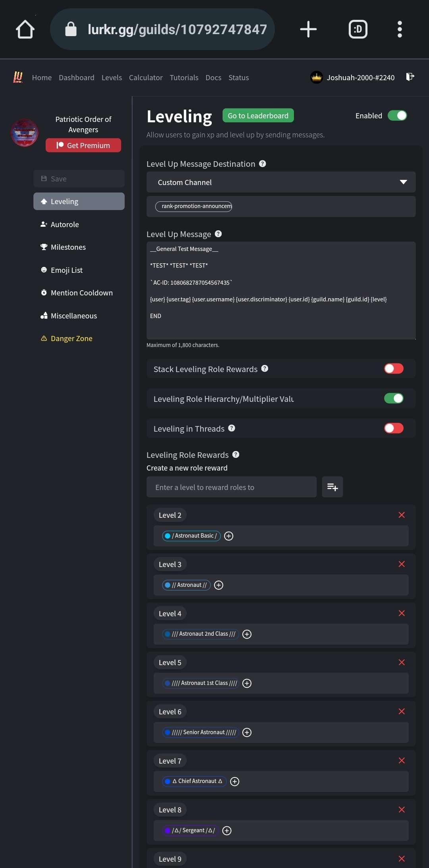Turn on Stack Leveling Role Rewards
The height and width of the screenshot is (868, 429).
tap(394, 368)
